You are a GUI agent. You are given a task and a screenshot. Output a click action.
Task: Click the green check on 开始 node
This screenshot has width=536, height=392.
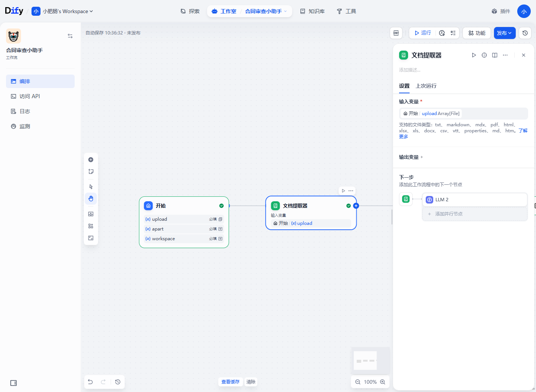[x=221, y=206]
